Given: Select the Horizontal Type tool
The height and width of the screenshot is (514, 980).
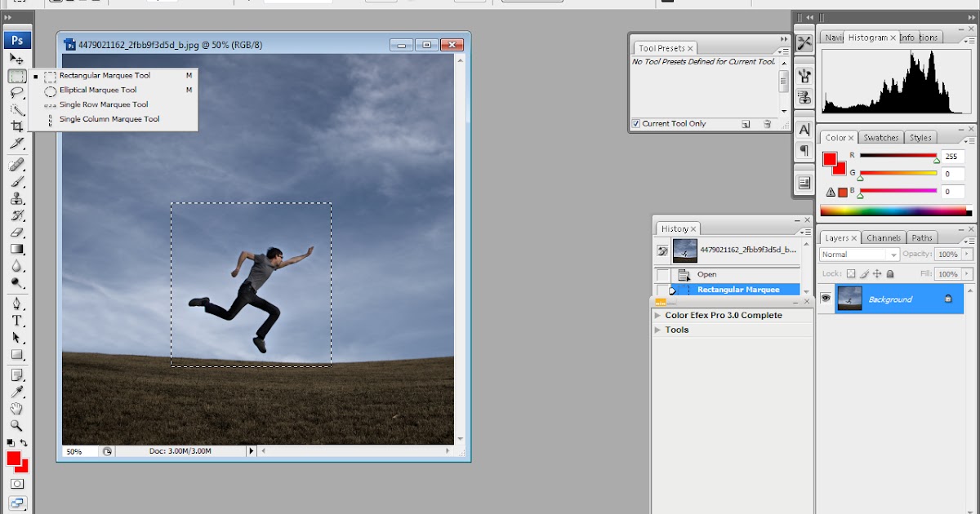Looking at the screenshot, I should pyautogui.click(x=17, y=321).
